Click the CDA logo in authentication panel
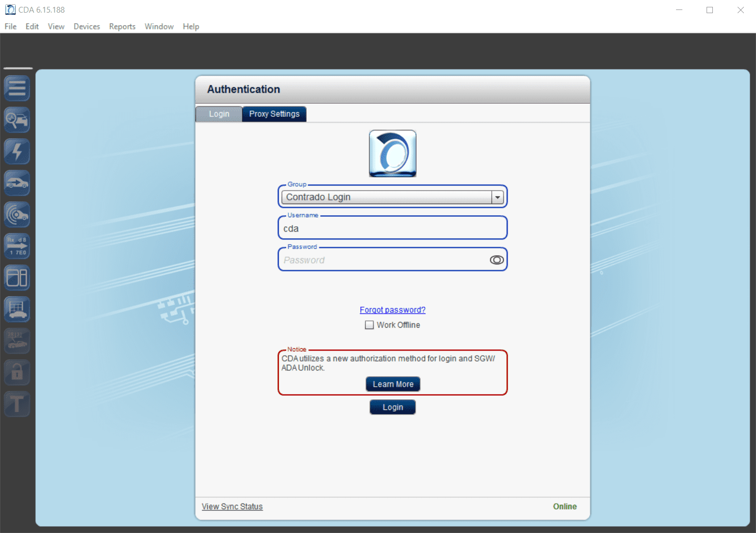This screenshot has width=756, height=533. [x=392, y=154]
